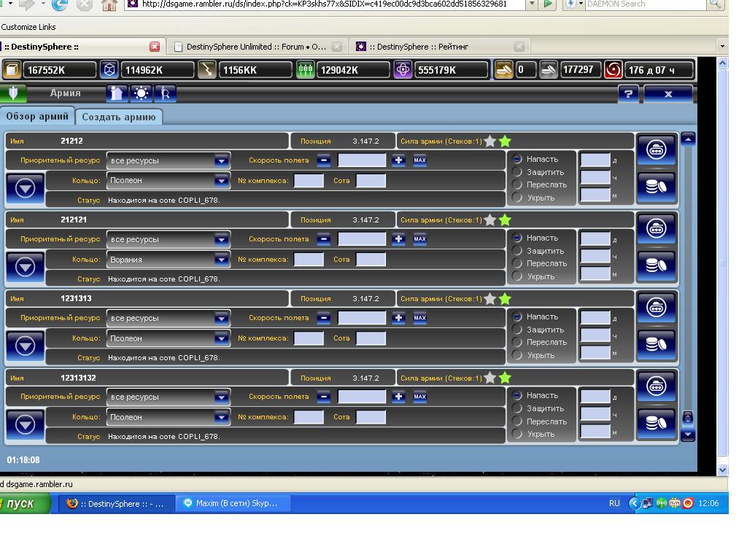747x560 pixels.
Task: Click the ship icon button for army 21212
Action: click(656, 149)
